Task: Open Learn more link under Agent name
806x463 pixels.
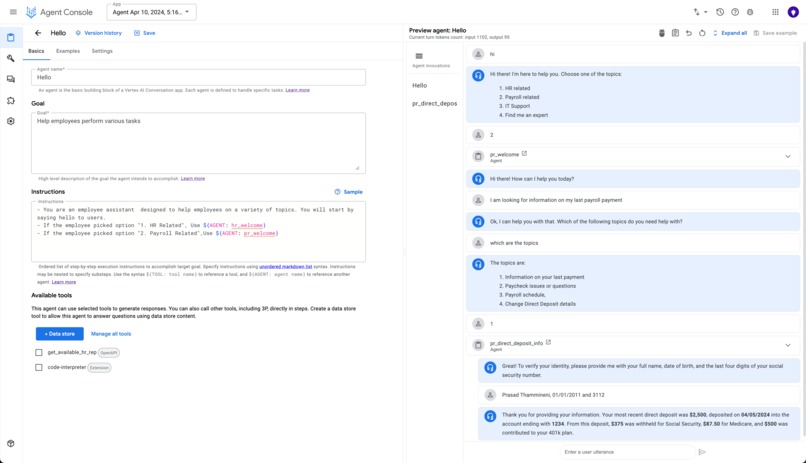Action: 298,90
